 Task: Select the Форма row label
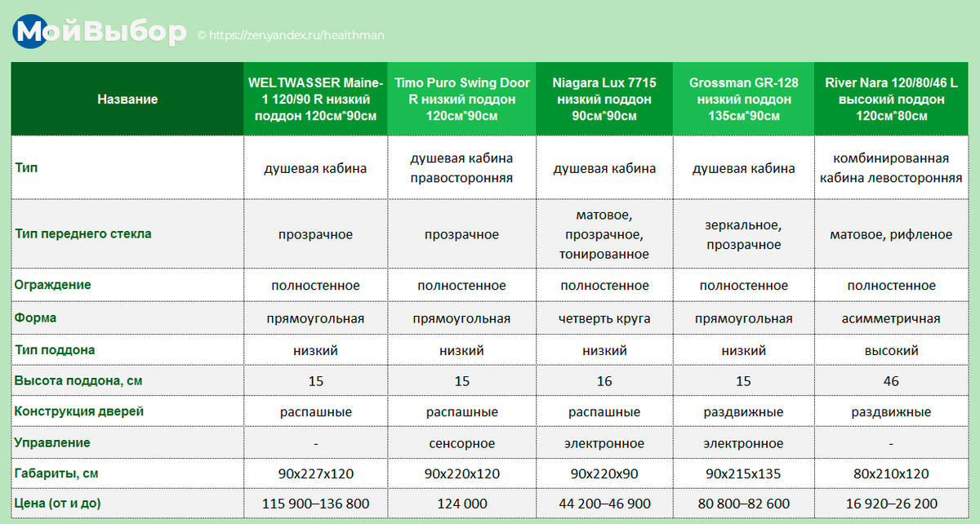pyautogui.click(x=35, y=318)
